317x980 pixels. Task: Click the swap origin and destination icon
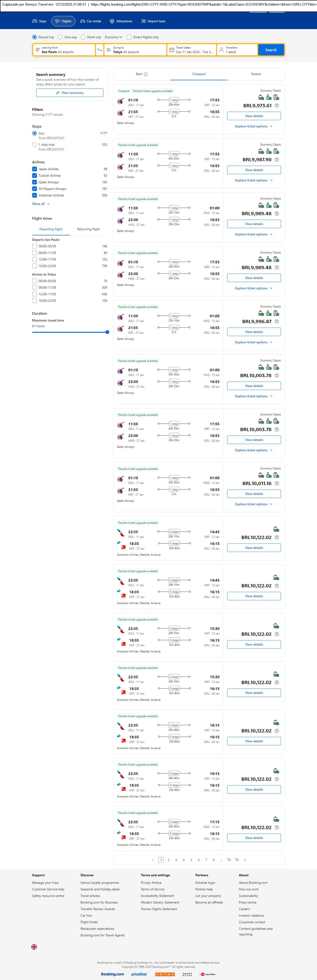[x=99, y=50]
